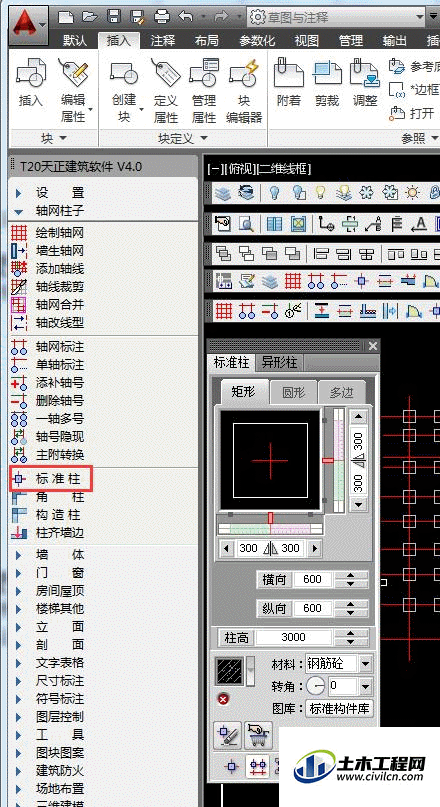The width and height of the screenshot is (440, 807).
Task: Click the vertical offset slider handle
Action: 328,460
